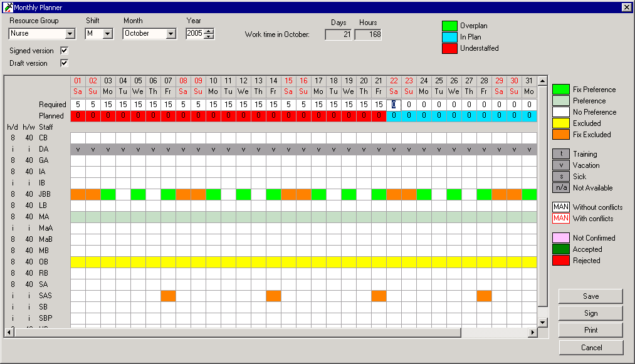Increase the Year using the up arrow
Image resolution: width=635 pixels, height=364 pixels.
coord(209,31)
